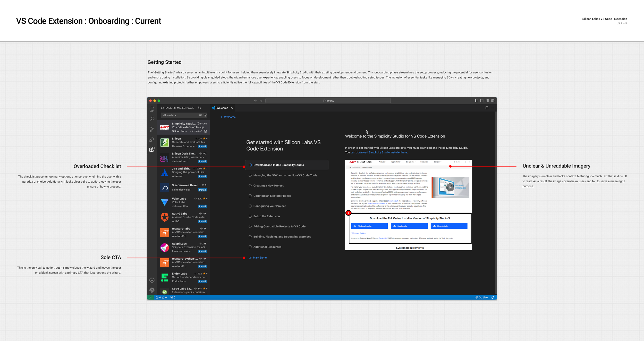The width and height of the screenshot is (644, 341).
Task: Open Manage gear at bottom of activity bar
Action: 152,290
